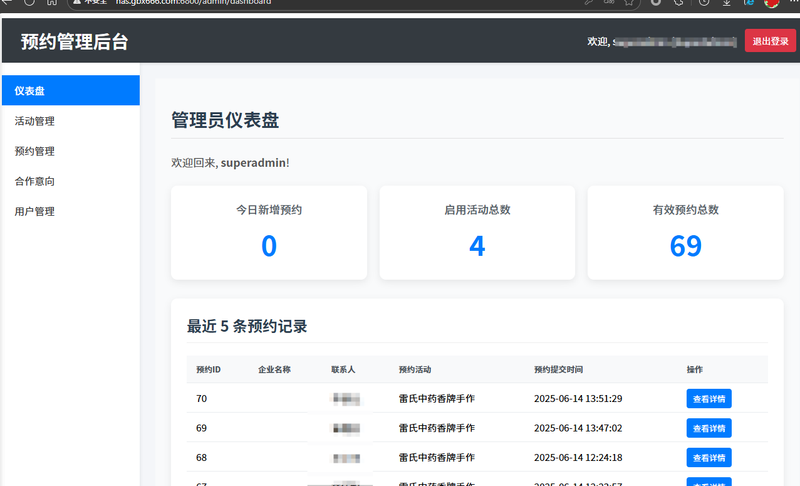The width and height of the screenshot is (800, 486).
Task: Click the favorites star icon in address bar
Action: [x=629, y=3]
